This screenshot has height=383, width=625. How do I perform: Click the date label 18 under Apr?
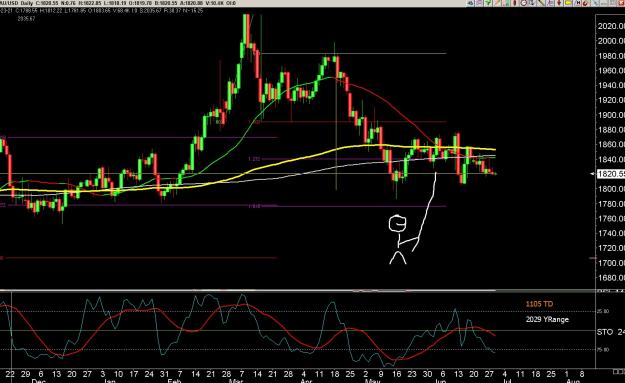coord(335,374)
